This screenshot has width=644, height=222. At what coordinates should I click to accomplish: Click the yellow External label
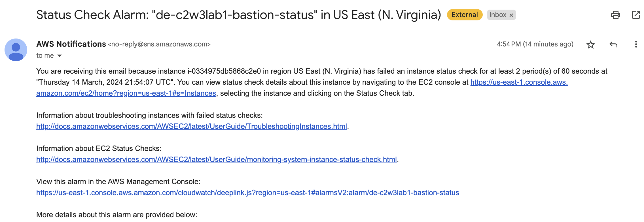465,15
